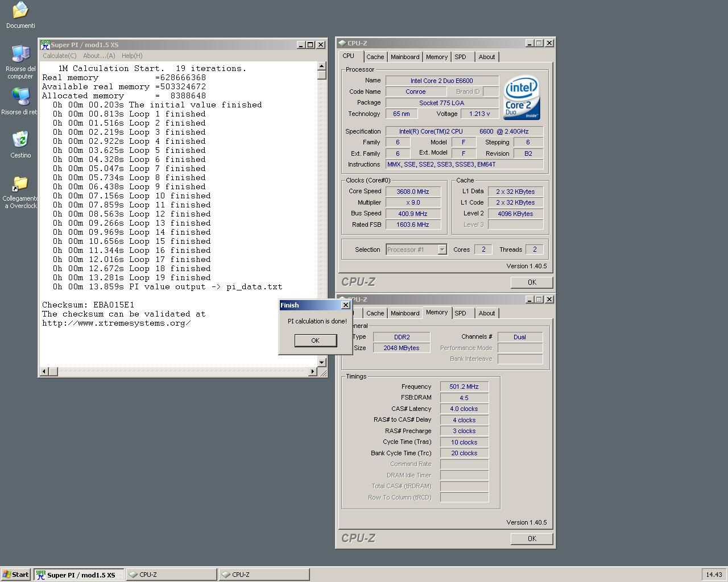Click the 'Loop 19 finished' line in Super PI
This screenshot has height=582, width=728.
pyautogui.click(x=132, y=278)
